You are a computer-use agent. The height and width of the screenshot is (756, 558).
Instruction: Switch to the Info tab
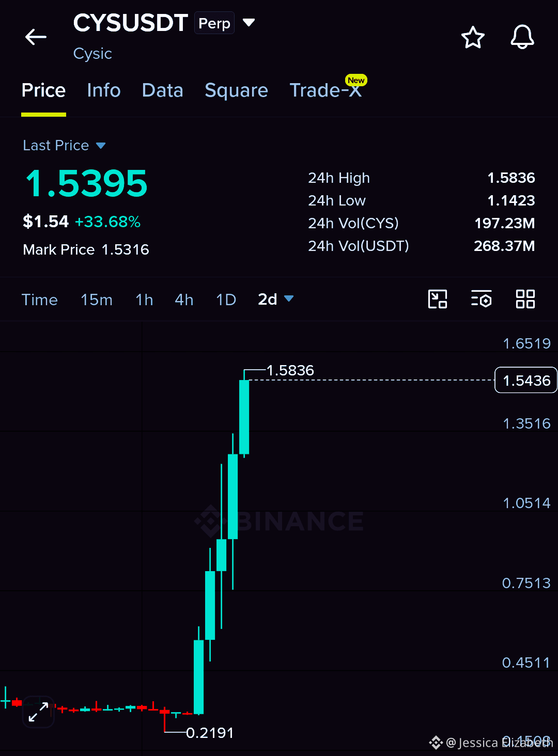click(104, 90)
